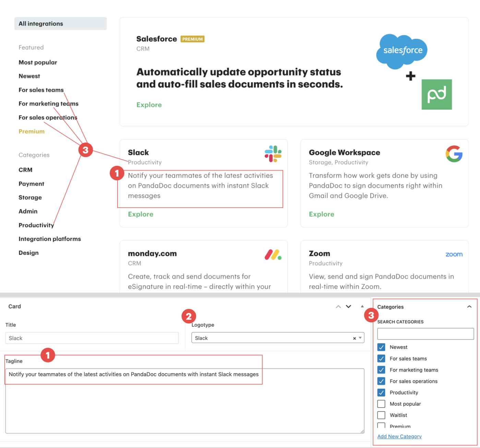This screenshot has width=480, height=448.
Task: Click the Salesforce PREMIUM badge
Action: (x=192, y=39)
